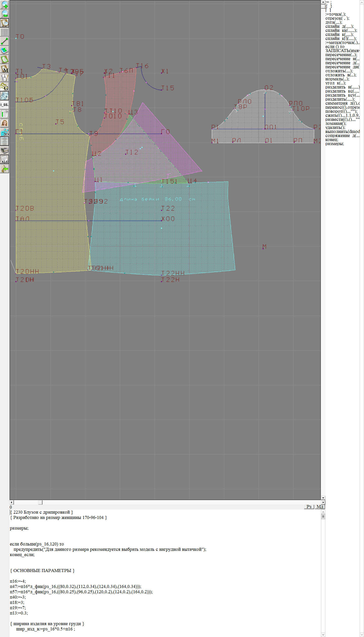Image resolution: width=364 pixels, height=637 pixels.
Task: Open the green table spreadsheet icon
Action: [5, 114]
